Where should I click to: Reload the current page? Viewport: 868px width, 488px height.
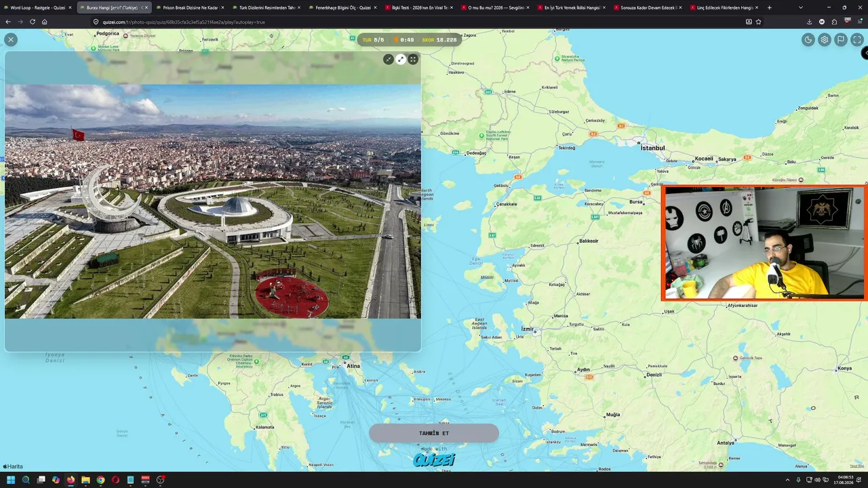33,22
